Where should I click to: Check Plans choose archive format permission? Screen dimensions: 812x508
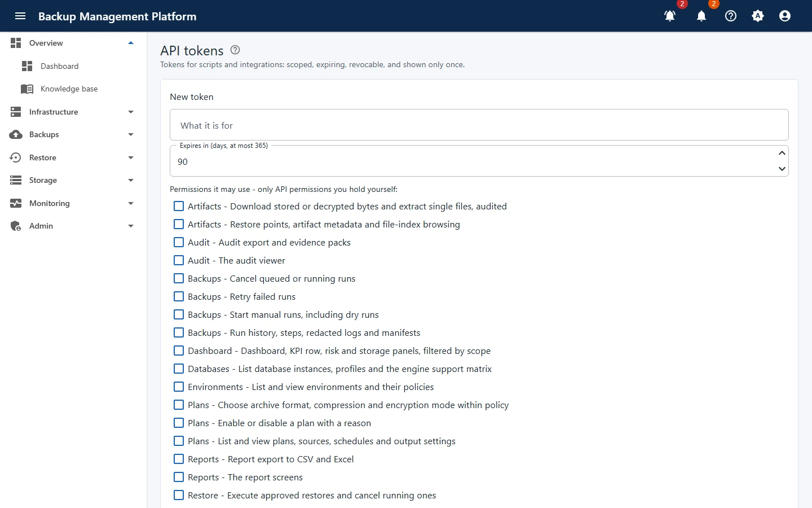click(x=179, y=405)
